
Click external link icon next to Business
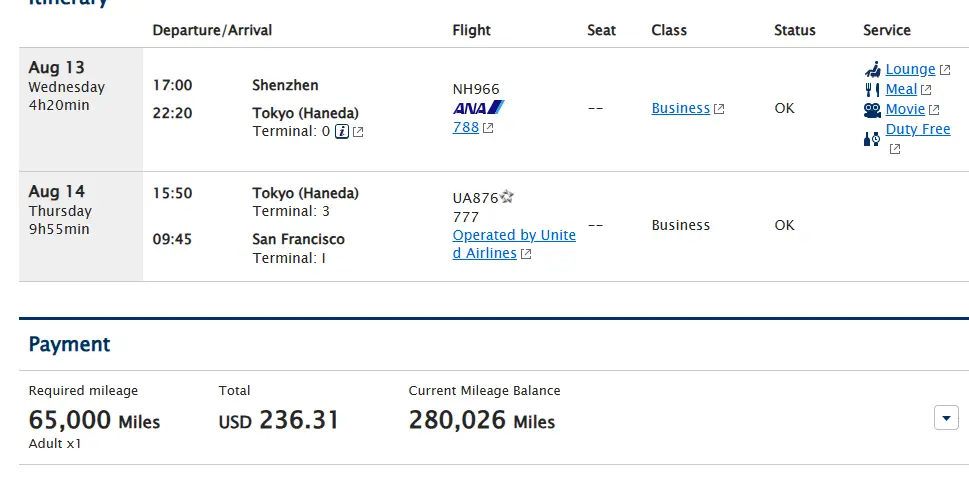719,109
